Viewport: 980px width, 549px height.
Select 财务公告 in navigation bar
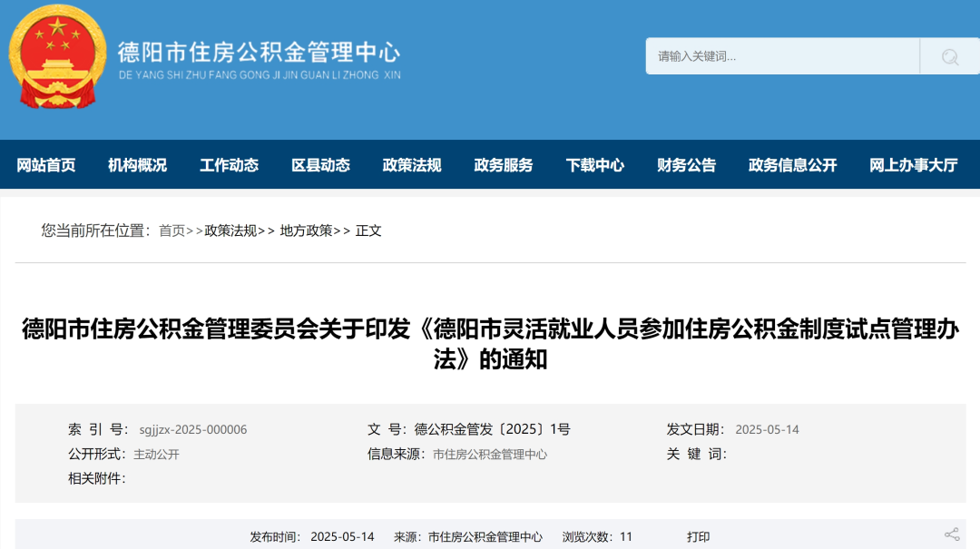click(686, 165)
